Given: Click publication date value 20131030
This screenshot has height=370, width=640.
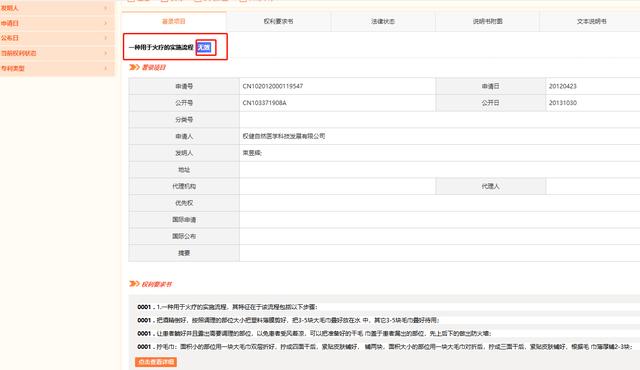Looking at the screenshot, I should point(562,103).
